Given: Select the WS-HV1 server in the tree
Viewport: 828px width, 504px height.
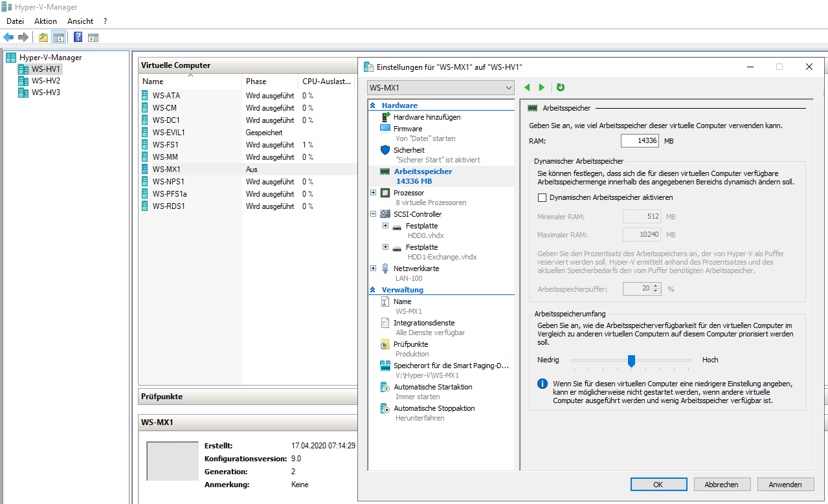Looking at the screenshot, I should [46, 69].
